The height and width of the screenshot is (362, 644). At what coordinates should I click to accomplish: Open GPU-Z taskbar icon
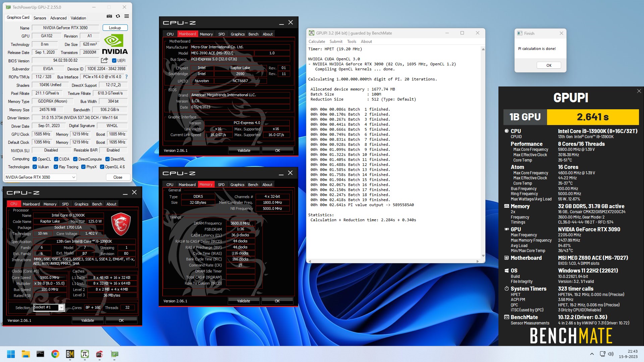pos(114,354)
